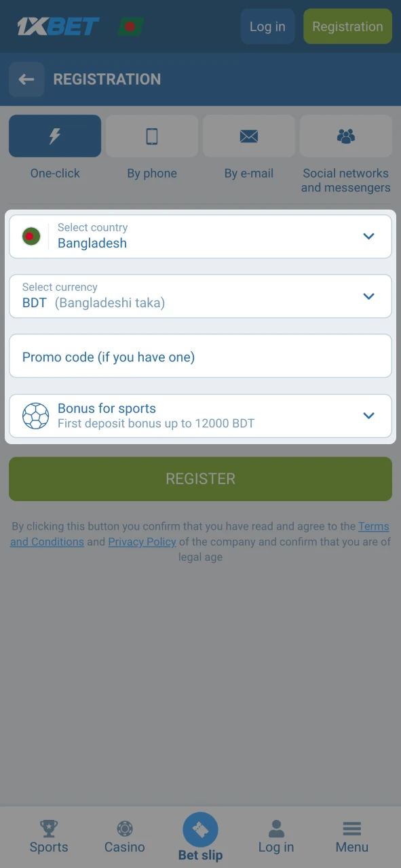This screenshot has height=868, width=401.
Task: Open the Privacy Policy link
Action: 142,541
